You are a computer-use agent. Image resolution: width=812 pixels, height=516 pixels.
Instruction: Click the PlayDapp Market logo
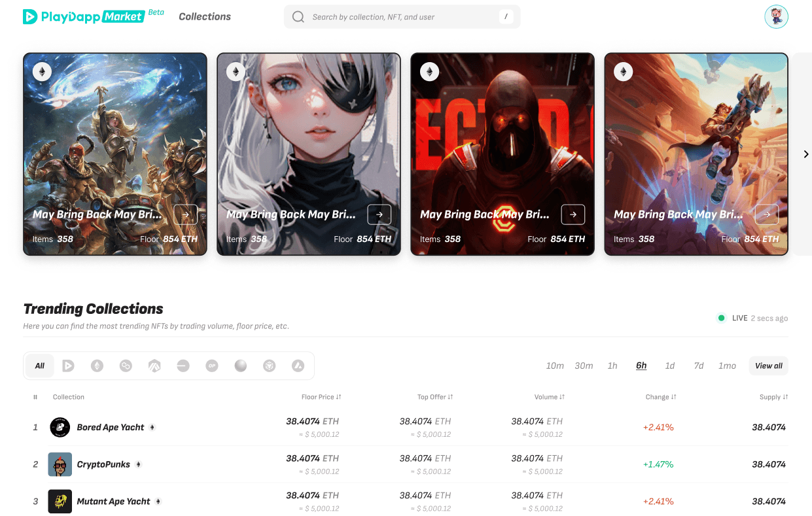coord(84,16)
